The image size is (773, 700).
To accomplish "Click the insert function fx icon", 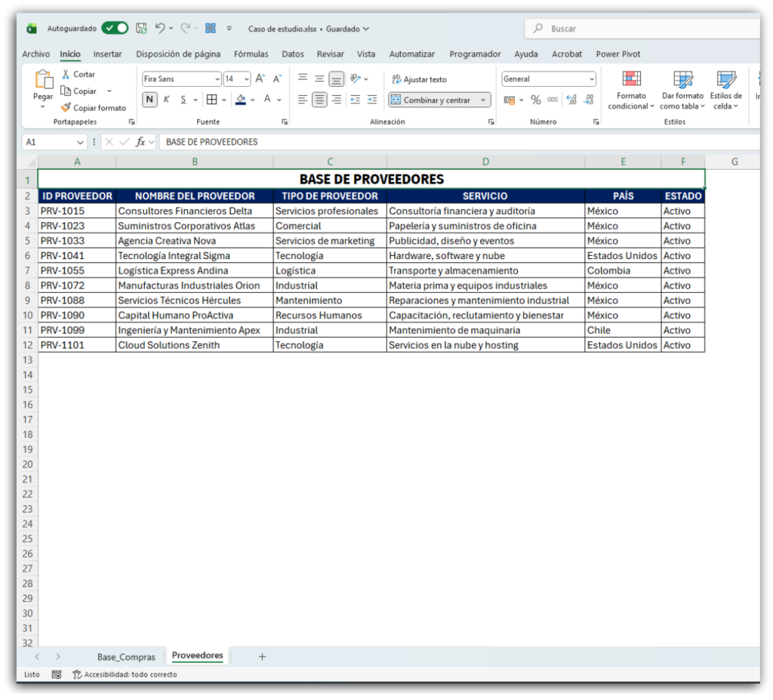I will [x=140, y=142].
